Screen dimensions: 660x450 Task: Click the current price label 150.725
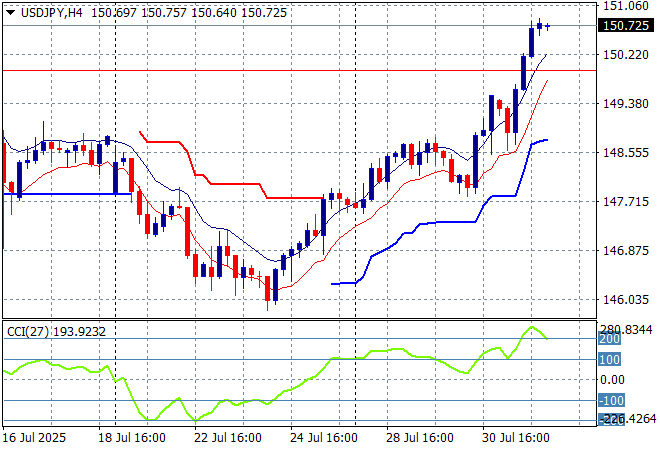pos(626,26)
